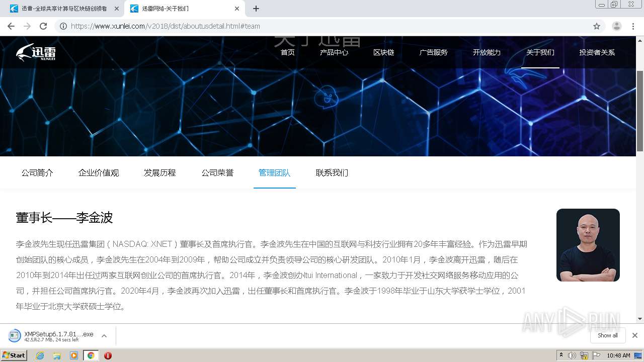The height and width of the screenshot is (362, 644).
Task: Open 开放能力 in the site navigation
Action: point(487,52)
